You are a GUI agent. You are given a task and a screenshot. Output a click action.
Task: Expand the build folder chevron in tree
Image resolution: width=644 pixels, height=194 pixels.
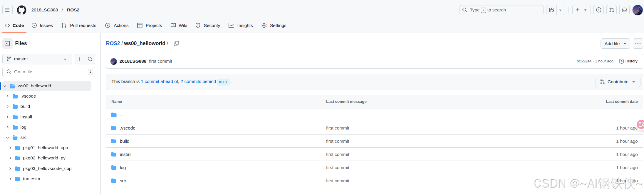pyautogui.click(x=7, y=106)
